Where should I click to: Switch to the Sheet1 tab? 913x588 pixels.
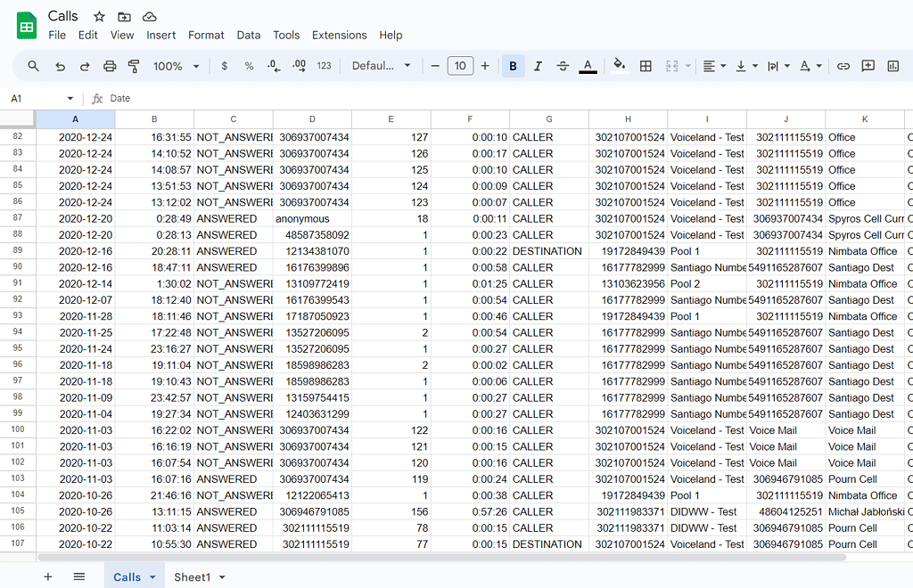tap(199, 577)
